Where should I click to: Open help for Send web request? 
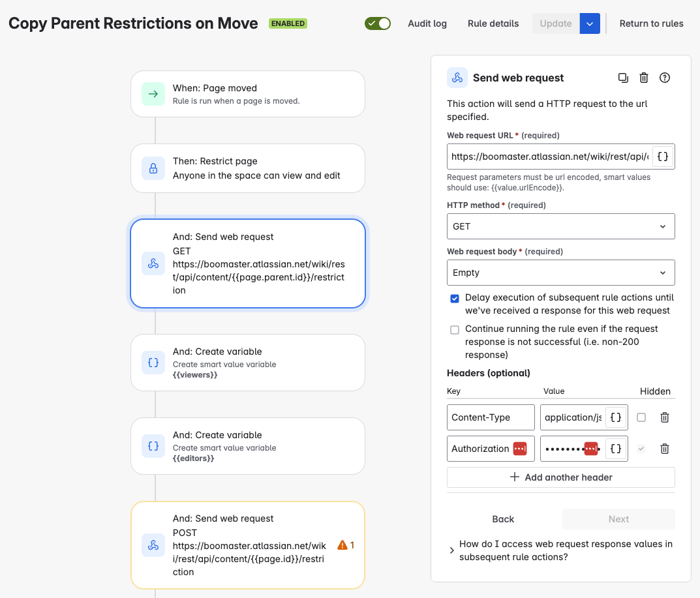(665, 78)
